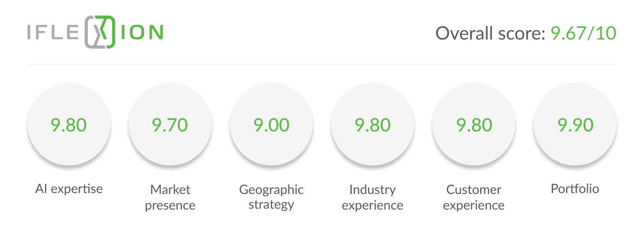Click the X shape in Iflexion logo
Image resolution: width=644 pixels, height=239 pixels.
coord(100,33)
